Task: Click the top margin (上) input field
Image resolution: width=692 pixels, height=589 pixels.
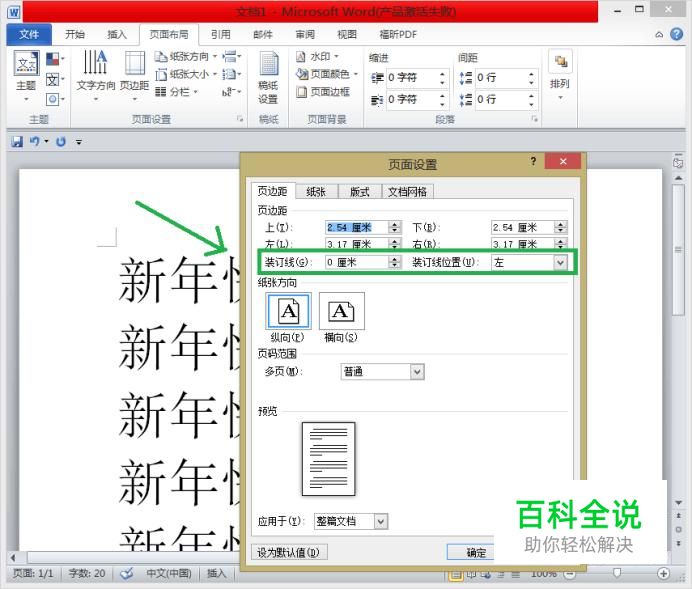Action: coord(357,227)
